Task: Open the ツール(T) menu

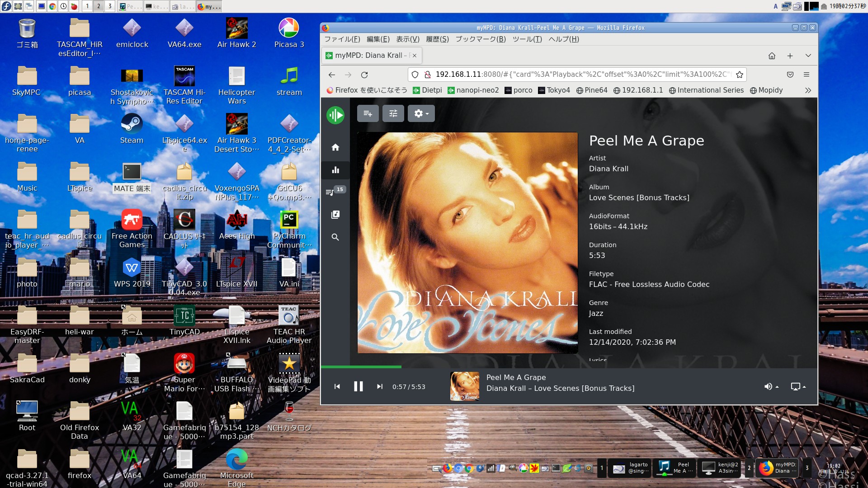Action: pos(527,39)
